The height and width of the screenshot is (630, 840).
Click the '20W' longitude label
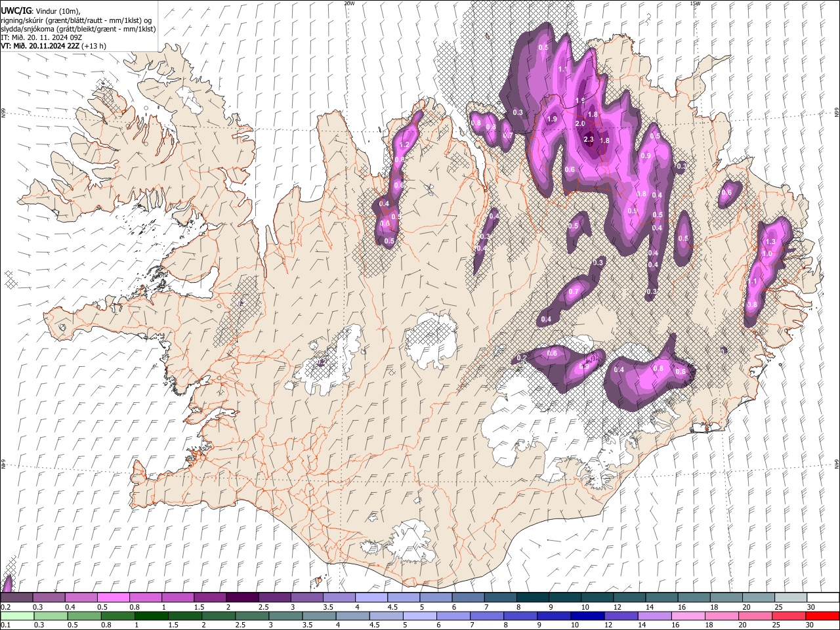point(349,3)
